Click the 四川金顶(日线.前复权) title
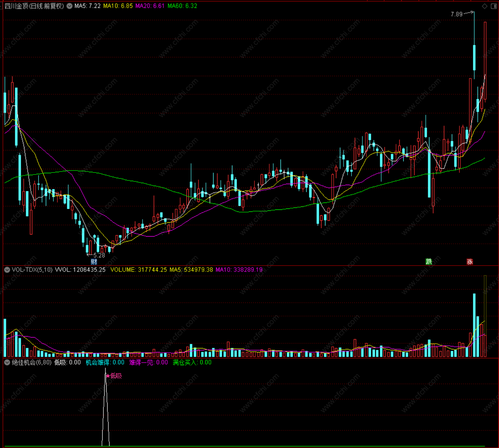Viewport: 499px width, 448px height. click(x=34, y=6)
